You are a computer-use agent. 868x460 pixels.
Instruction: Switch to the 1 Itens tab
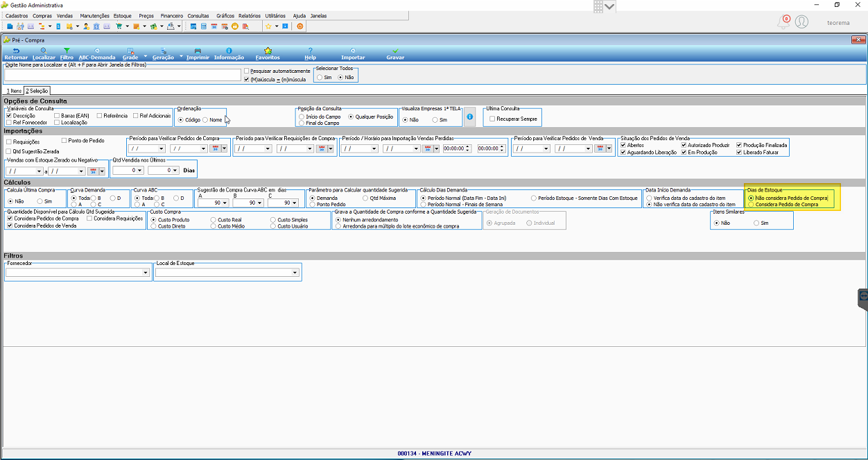pyautogui.click(x=14, y=91)
